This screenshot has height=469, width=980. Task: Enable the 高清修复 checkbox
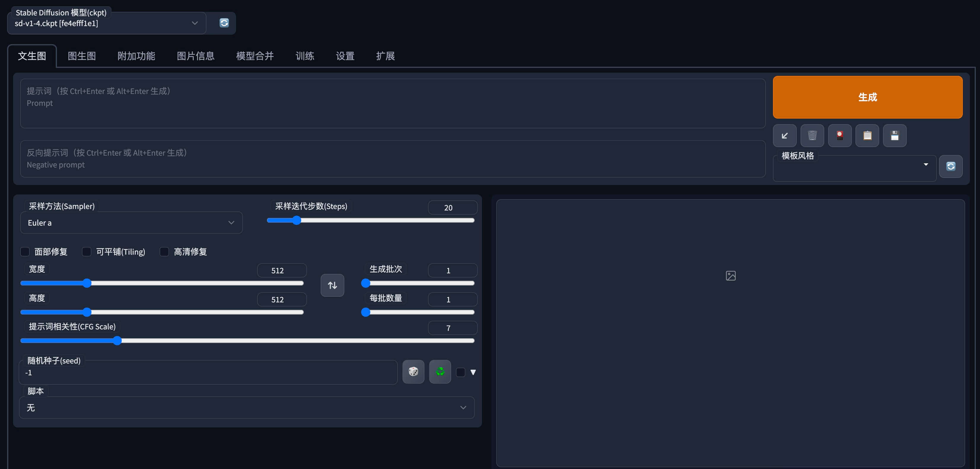[164, 252]
